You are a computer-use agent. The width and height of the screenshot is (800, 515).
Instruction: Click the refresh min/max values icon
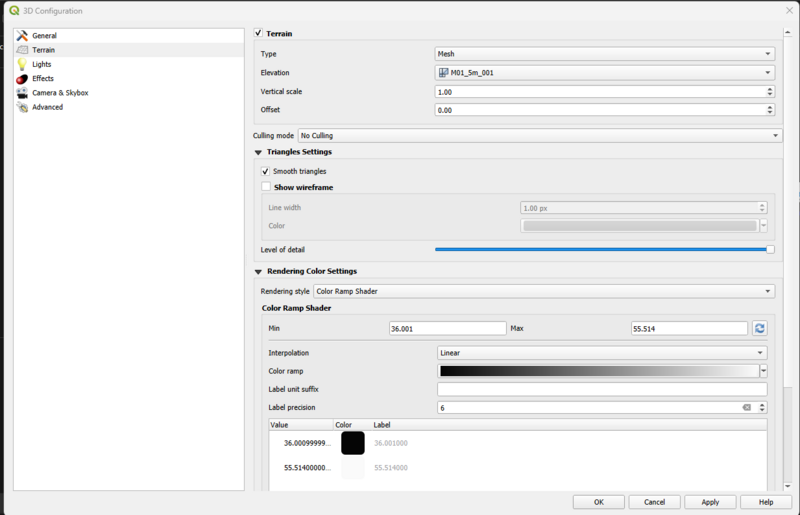click(x=760, y=328)
